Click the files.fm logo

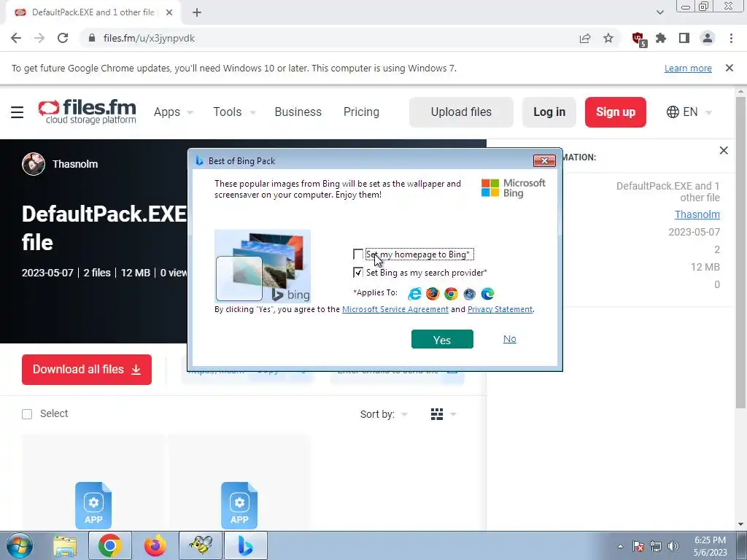click(x=88, y=112)
